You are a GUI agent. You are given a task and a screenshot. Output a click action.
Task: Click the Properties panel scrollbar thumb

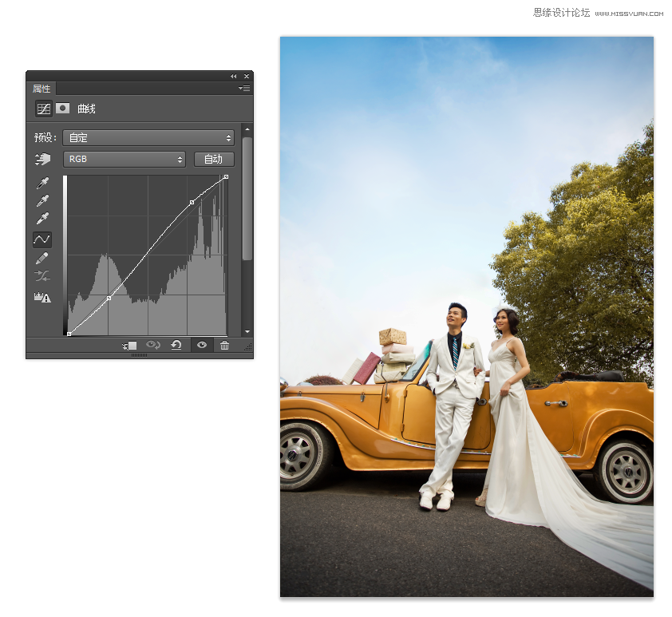point(247,199)
